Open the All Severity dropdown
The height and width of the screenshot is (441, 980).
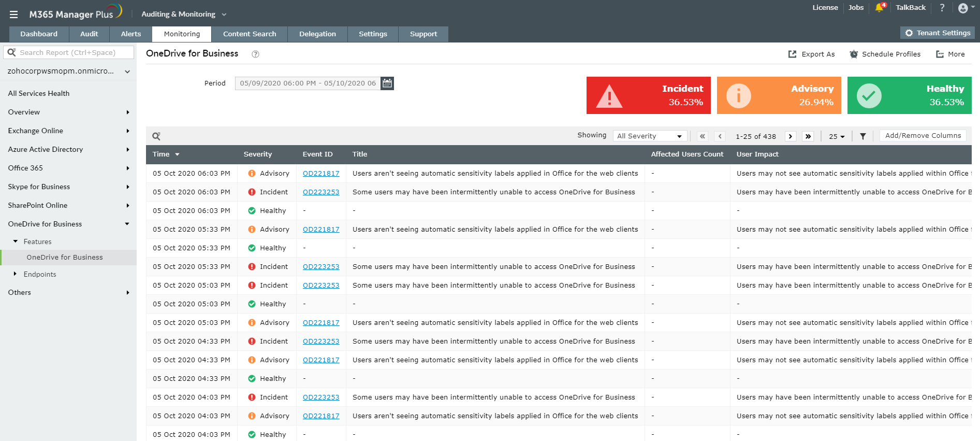tap(650, 136)
